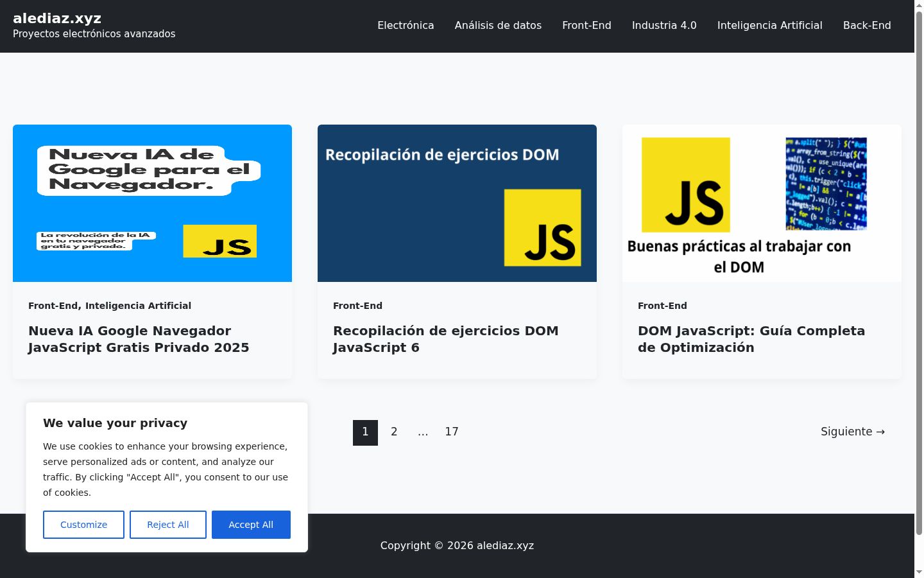924x578 pixels.
Task: Jump to pagination page 17
Action: tap(452, 432)
